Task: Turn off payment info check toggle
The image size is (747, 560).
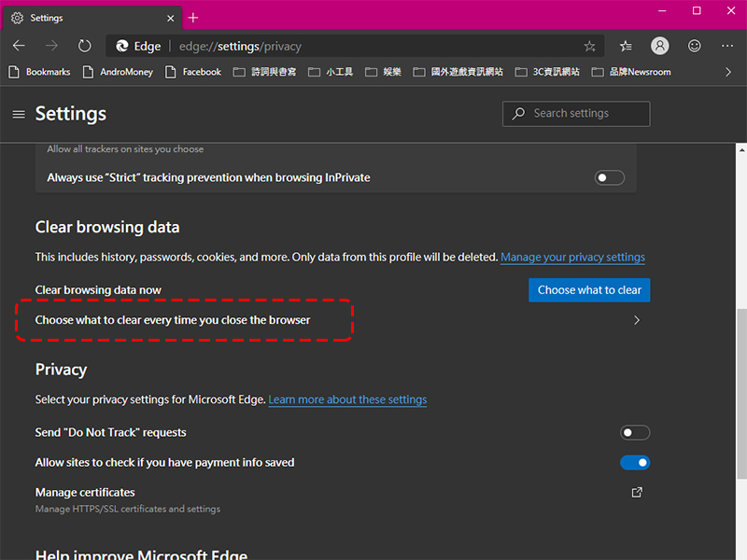Action: click(x=635, y=462)
